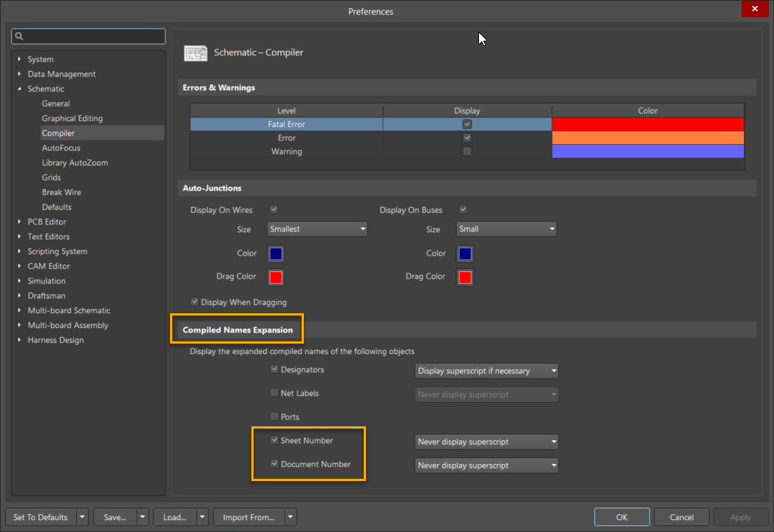Viewport: 774px width, 532px height.
Task: Open the Load button dropdown arrow
Action: (x=201, y=517)
